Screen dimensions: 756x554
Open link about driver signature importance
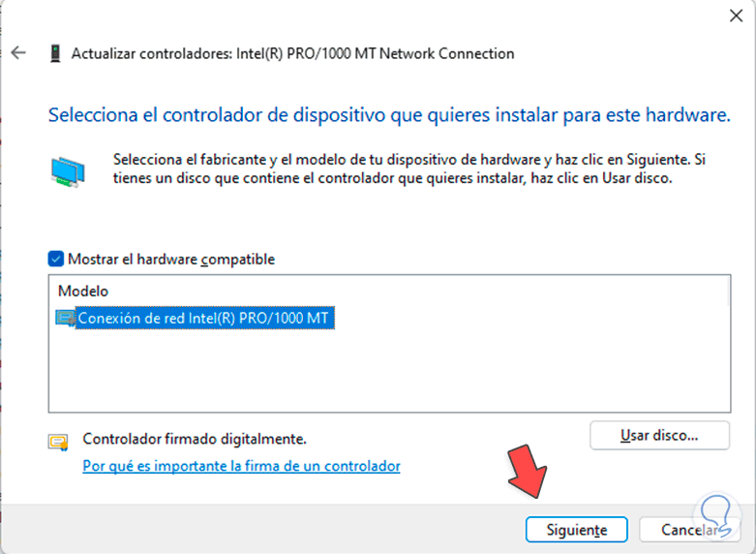click(x=241, y=466)
